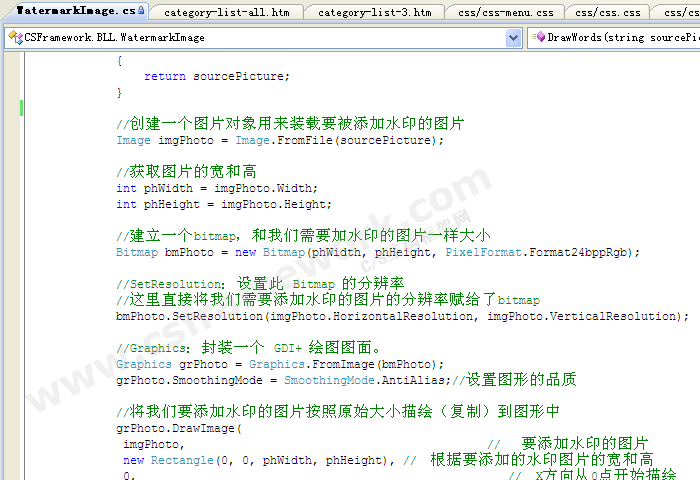Place cursor on 'return sourcePicture;' line
This screenshot has width=700, height=480.
click(x=215, y=76)
